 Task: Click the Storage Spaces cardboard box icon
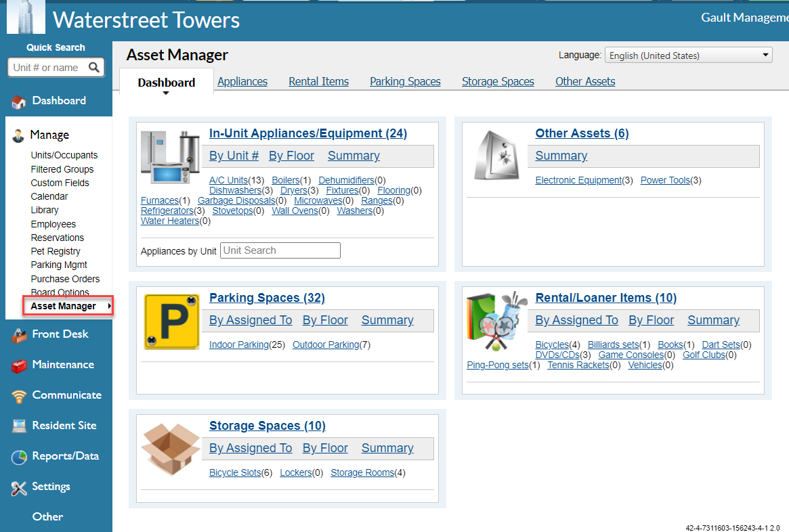pyautogui.click(x=171, y=449)
